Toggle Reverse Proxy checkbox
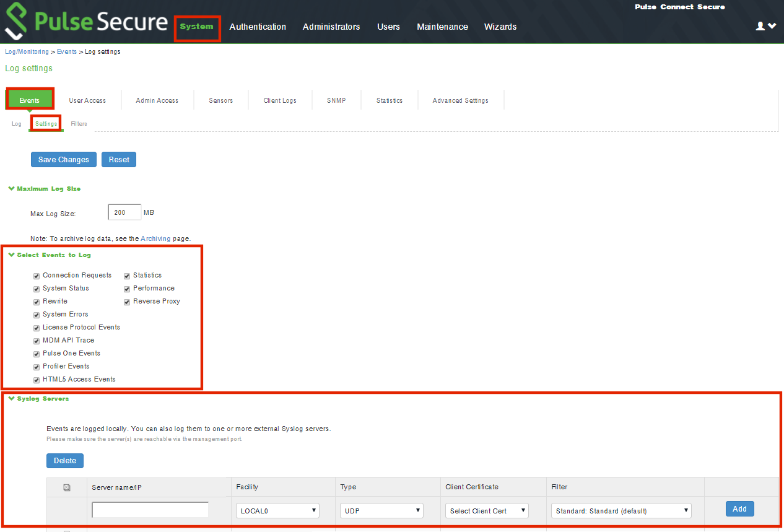The width and height of the screenshot is (784, 532). (127, 302)
